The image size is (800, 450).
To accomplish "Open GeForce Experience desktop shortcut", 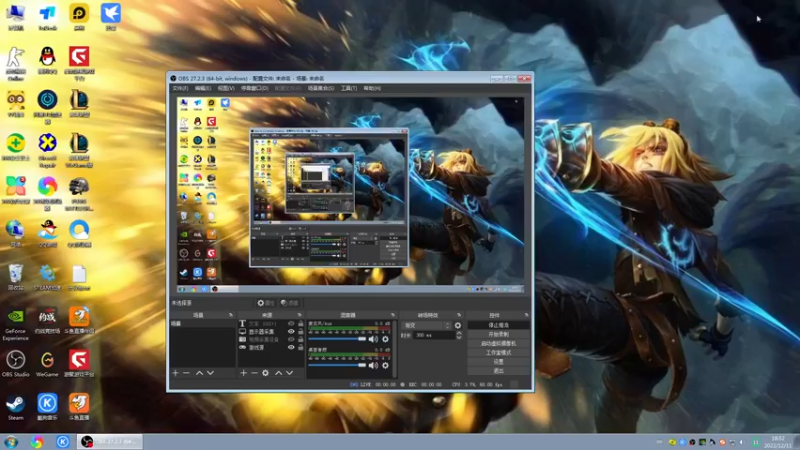I will pos(15,323).
